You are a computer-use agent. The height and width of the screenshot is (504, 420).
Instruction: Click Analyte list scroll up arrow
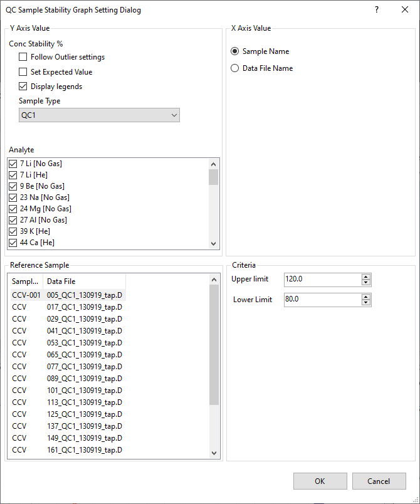pos(213,164)
